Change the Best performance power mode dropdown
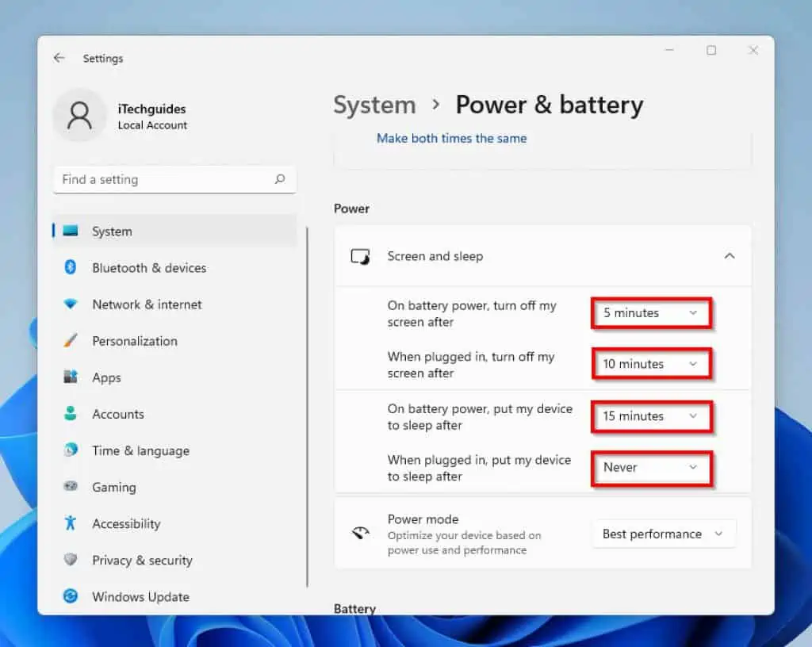Image resolution: width=812 pixels, height=647 pixels. tap(664, 533)
